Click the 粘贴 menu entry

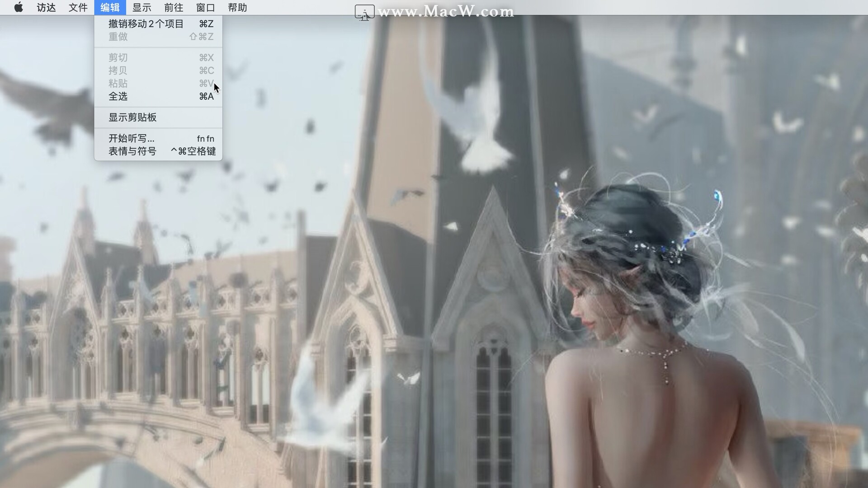[118, 84]
